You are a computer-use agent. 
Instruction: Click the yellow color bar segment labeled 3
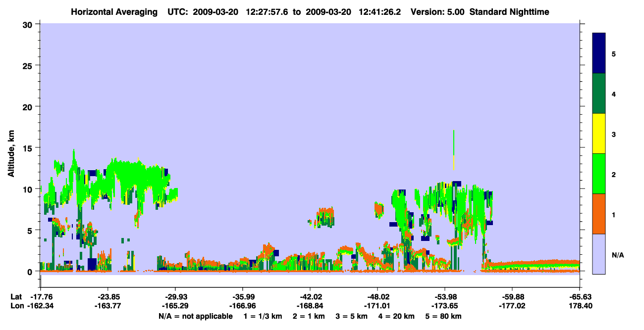pos(599,134)
